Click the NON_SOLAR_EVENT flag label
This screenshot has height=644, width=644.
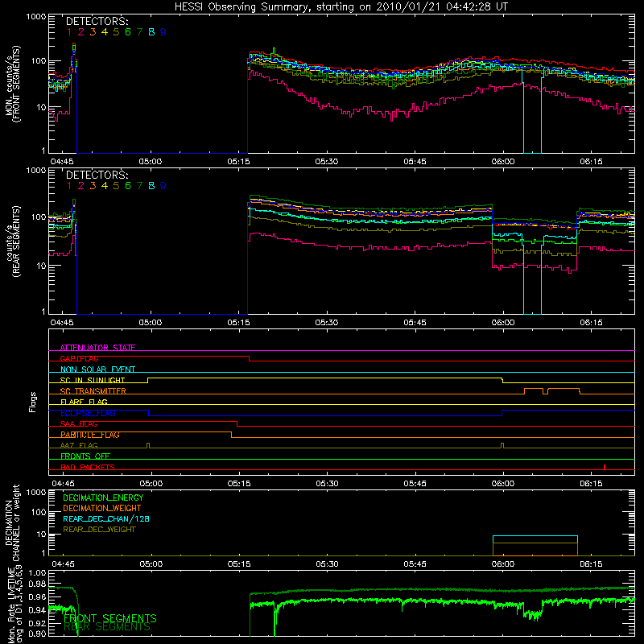(97, 369)
